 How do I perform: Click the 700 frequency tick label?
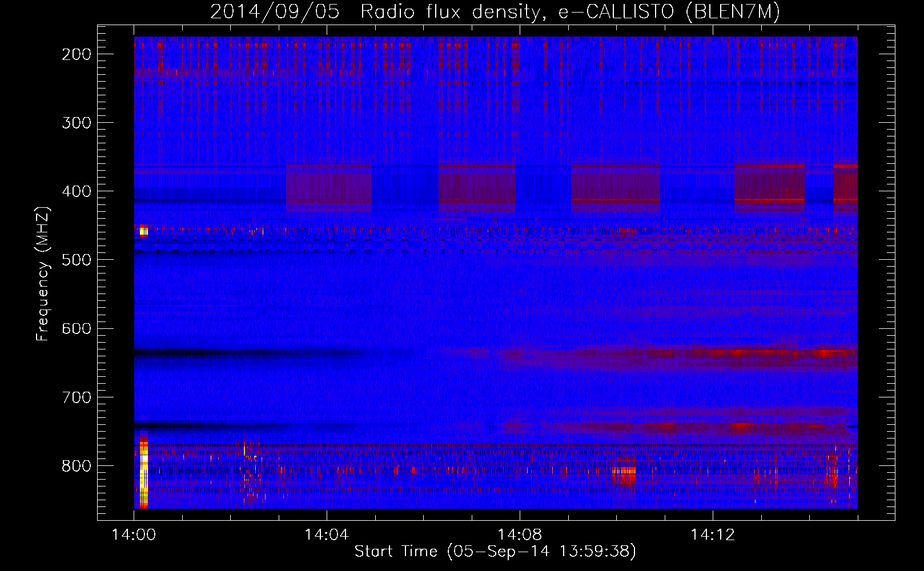77,397
